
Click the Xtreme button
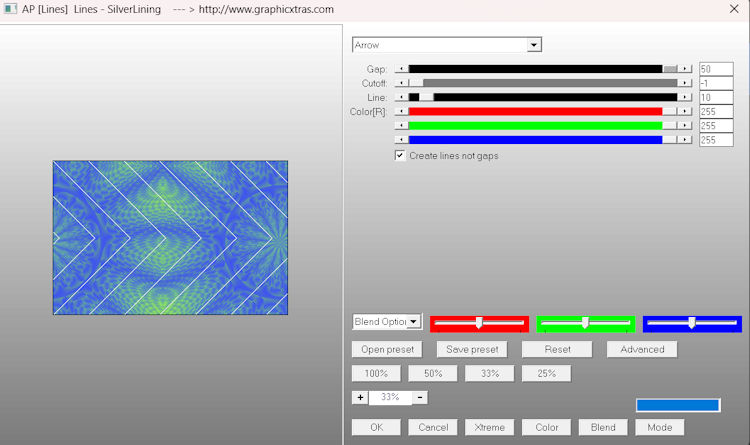click(x=490, y=427)
